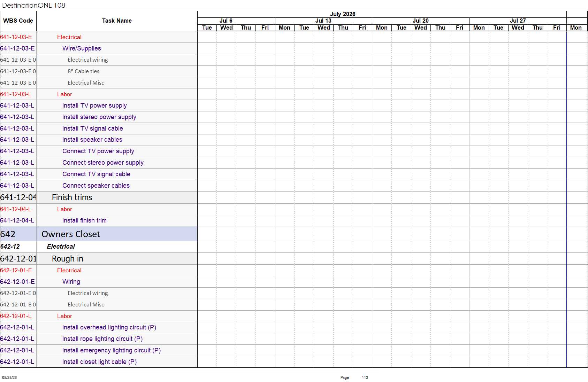Select the Wiring task row
The height and width of the screenshot is (382, 588).
point(99,282)
